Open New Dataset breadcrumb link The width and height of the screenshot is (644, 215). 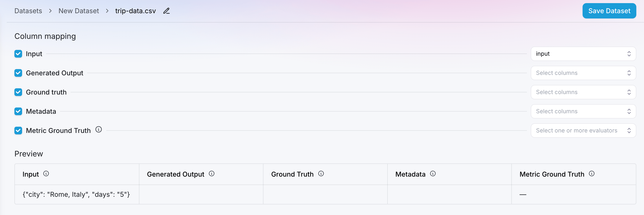click(79, 11)
